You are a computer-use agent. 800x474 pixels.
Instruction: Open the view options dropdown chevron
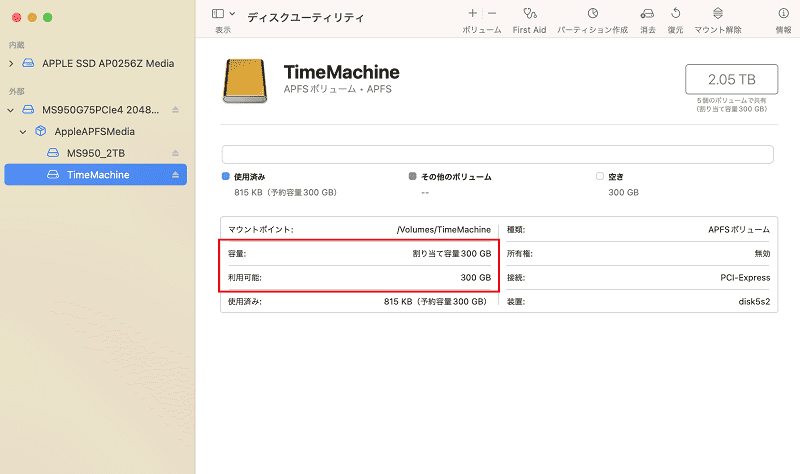pos(232,14)
